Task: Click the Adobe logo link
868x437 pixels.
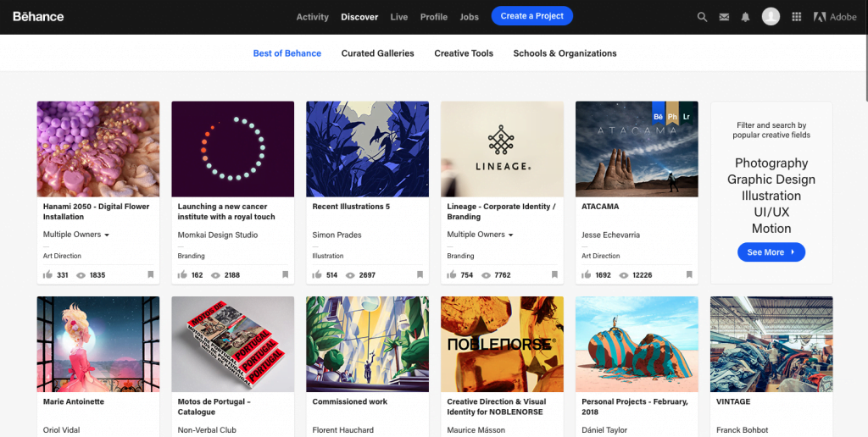Action: [835, 17]
